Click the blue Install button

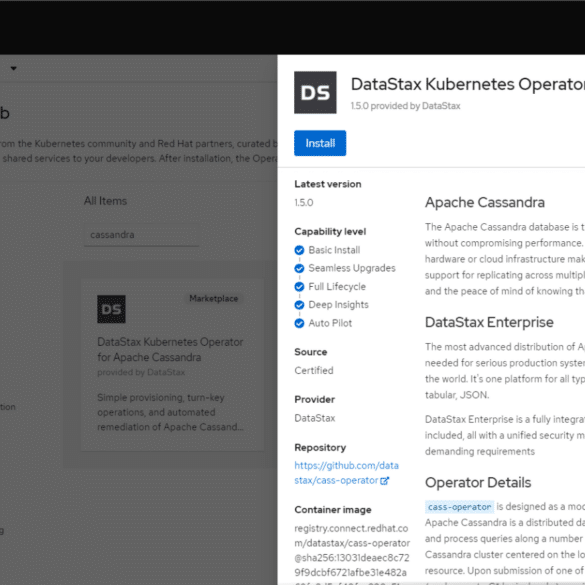point(320,143)
